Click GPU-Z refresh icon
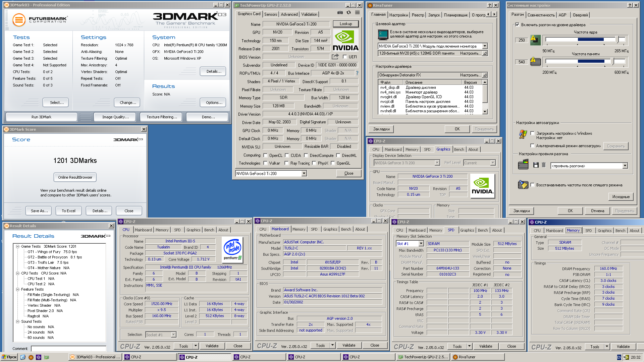This screenshot has width=644, height=362. pyautogui.click(x=349, y=13)
